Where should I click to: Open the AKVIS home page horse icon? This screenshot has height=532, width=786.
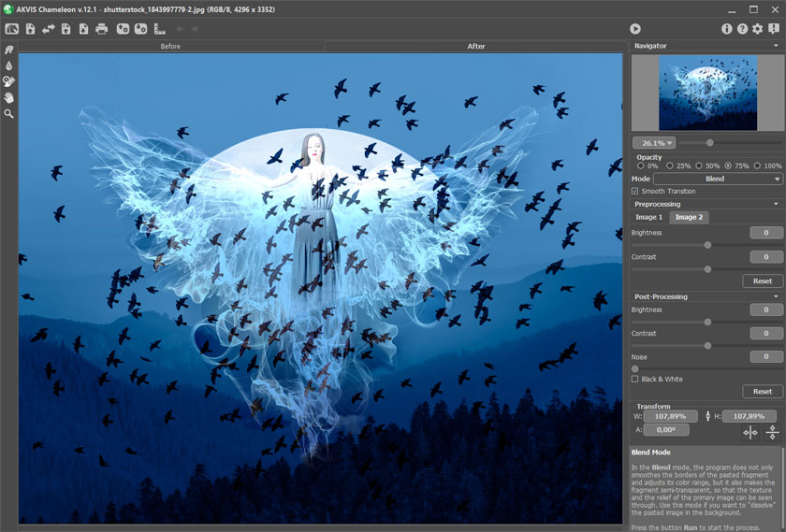[x=11, y=29]
